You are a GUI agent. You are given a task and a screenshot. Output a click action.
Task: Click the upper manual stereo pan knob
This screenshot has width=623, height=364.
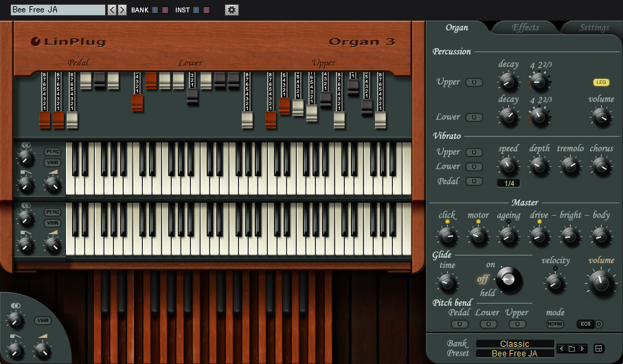(26, 159)
